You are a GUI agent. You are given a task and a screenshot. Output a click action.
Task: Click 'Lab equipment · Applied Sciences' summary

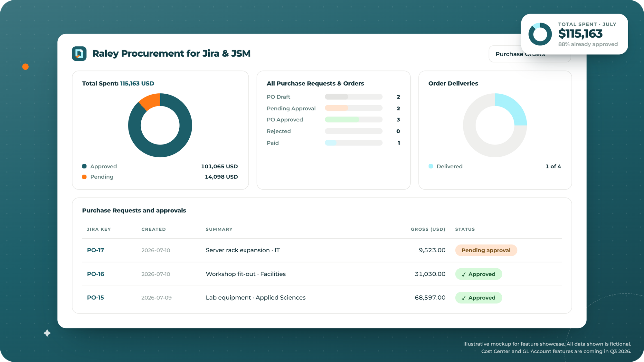(x=256, y=298)
